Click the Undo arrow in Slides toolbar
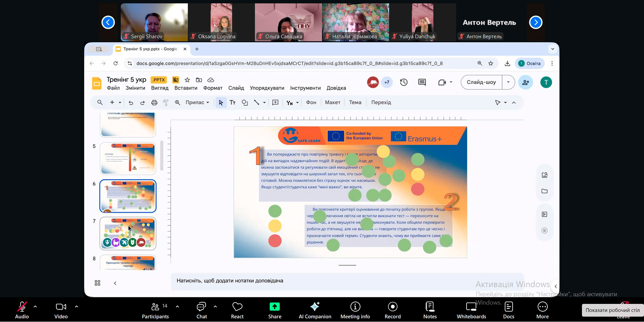The width and height of the screenshot is (644, 322). tap(131, 103)
